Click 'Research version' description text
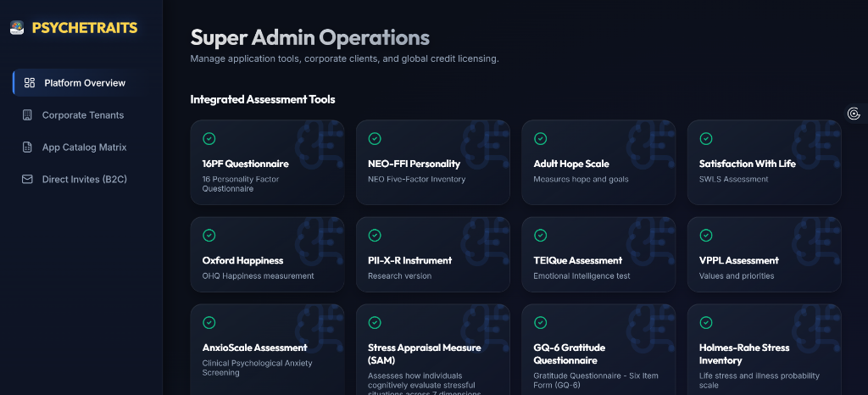The width and height of the screenshot is (868, 395). tap(400, 276)
